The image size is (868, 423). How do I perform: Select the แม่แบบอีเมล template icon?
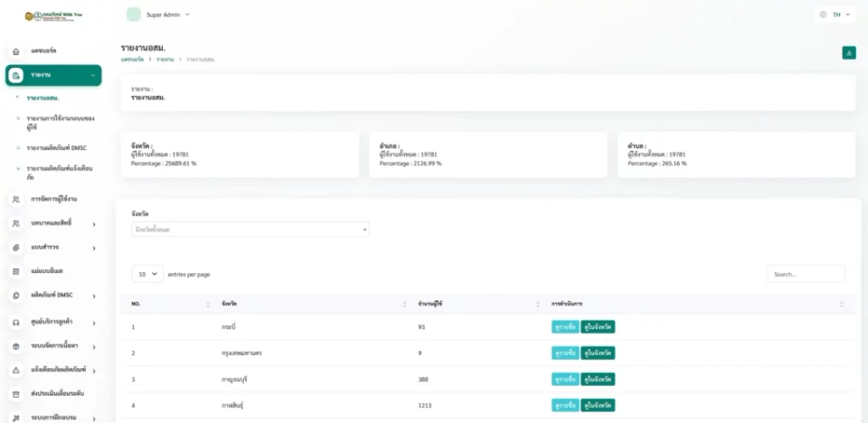pos(16,272)
